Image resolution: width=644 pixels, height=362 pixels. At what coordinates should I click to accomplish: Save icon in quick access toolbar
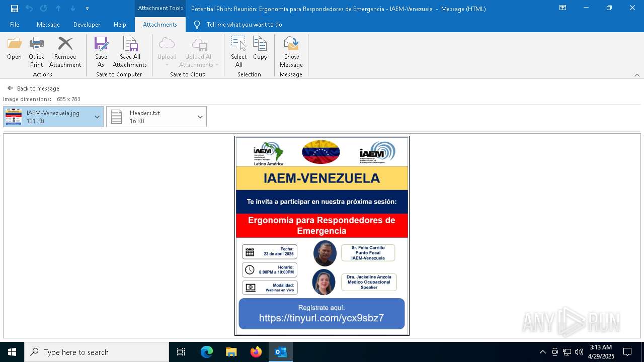coord(15,9)
